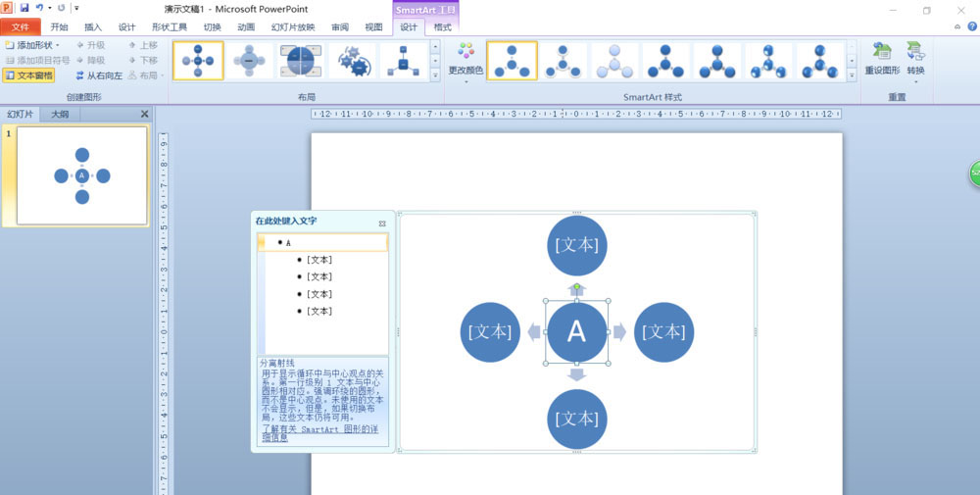Screen dimensions: 980x495
Task: Select 设计 tab under SmartArt 工具
Action: pyautogui.click(x=409, y=26)
